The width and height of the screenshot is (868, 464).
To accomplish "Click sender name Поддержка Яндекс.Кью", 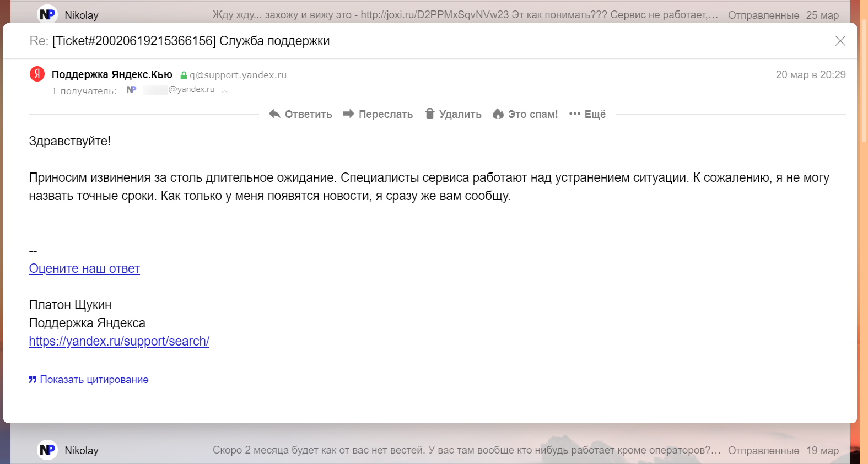I will pos(112,74).
